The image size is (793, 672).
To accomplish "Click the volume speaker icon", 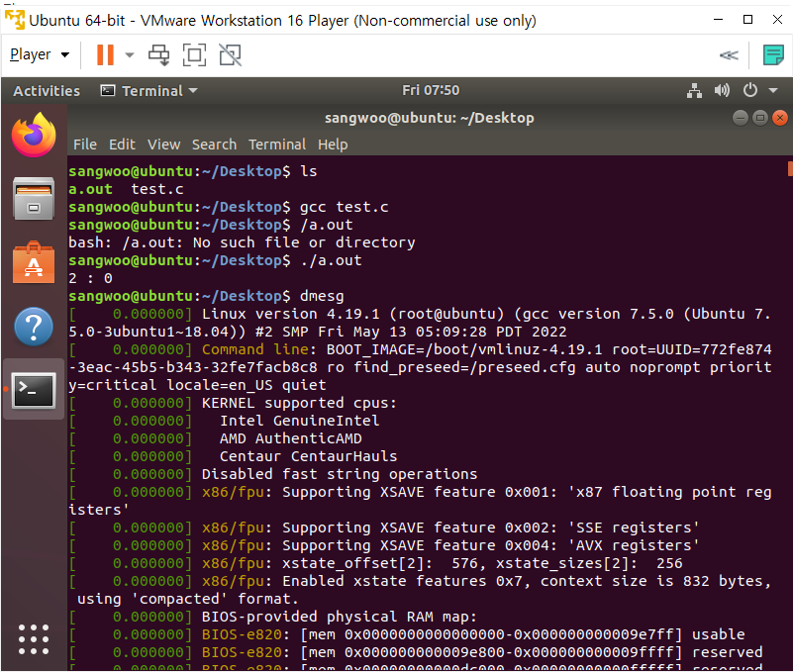I will coord(722,90).
